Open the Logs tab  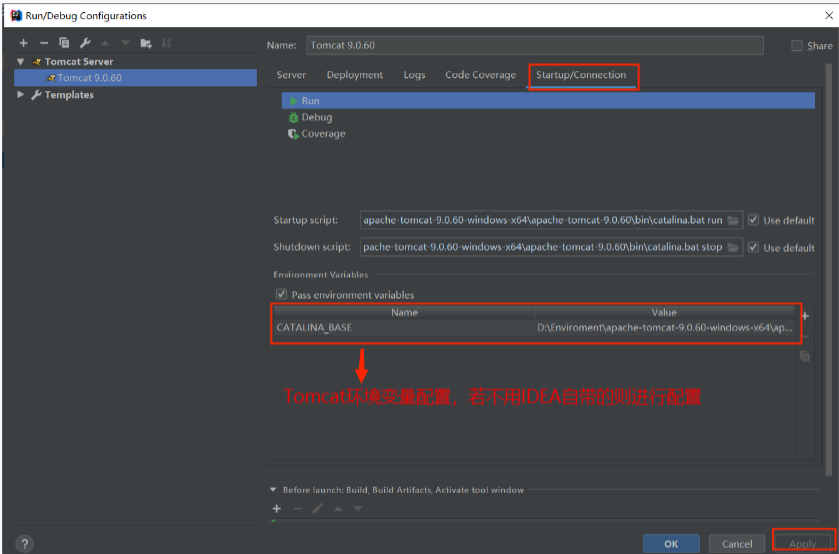tap(414, 75)
